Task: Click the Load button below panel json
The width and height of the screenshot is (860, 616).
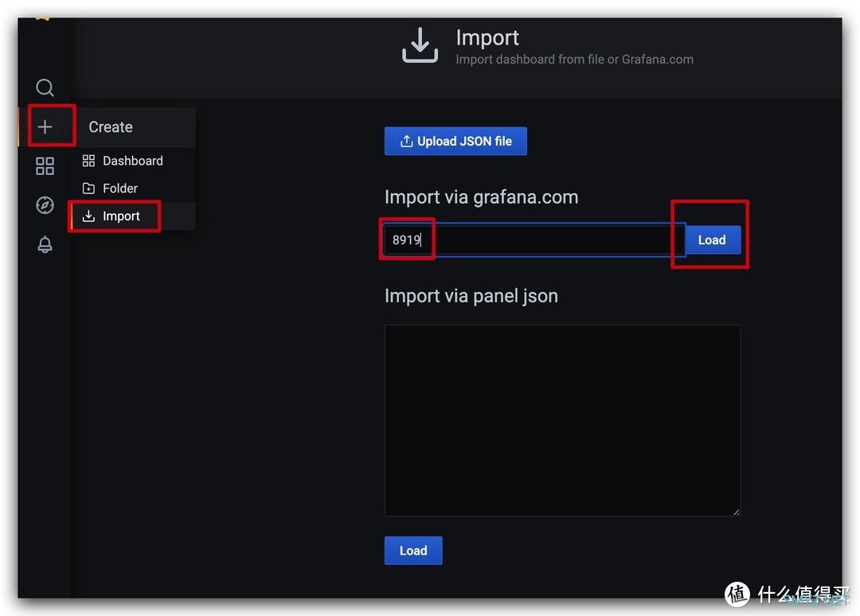Action: pos(413,550)
